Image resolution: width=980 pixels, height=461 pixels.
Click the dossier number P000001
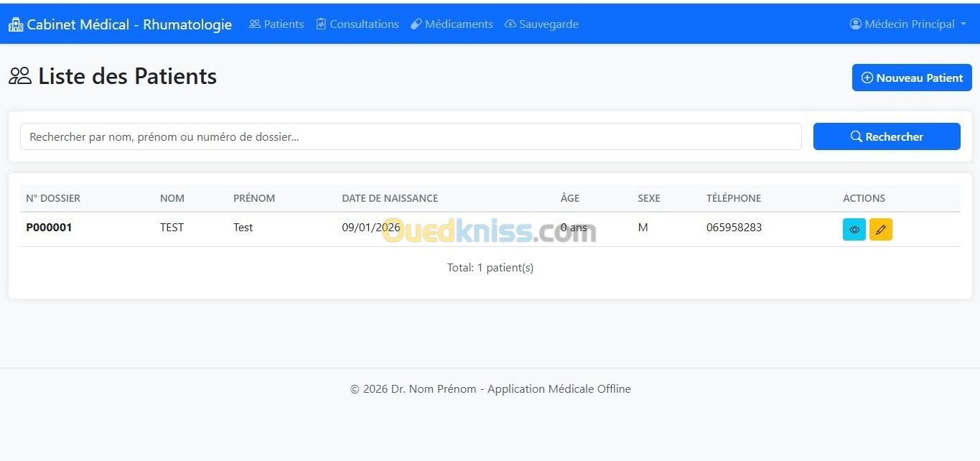coord(49,228)
